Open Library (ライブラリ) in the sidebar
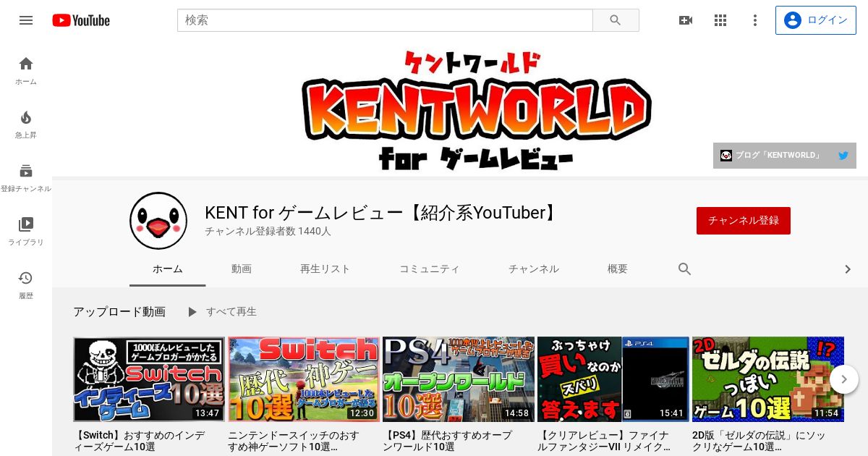 26,231
